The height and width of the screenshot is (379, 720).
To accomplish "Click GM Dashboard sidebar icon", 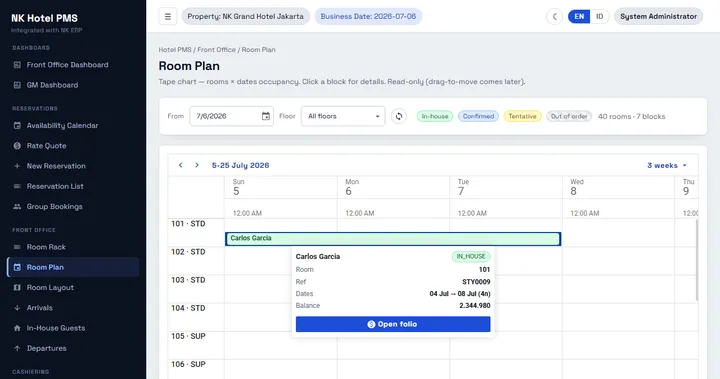I will [17, 85].
